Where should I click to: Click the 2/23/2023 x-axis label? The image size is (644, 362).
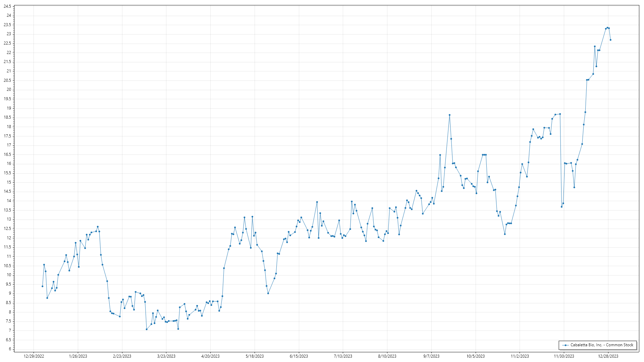click(x=122, y=356)
